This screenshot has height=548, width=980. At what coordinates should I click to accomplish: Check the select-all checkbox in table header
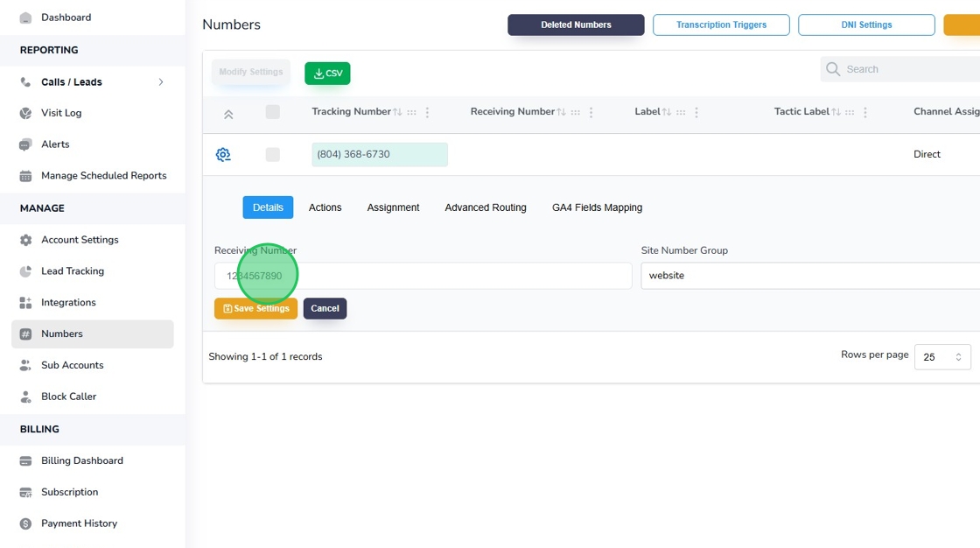[272, 112]
